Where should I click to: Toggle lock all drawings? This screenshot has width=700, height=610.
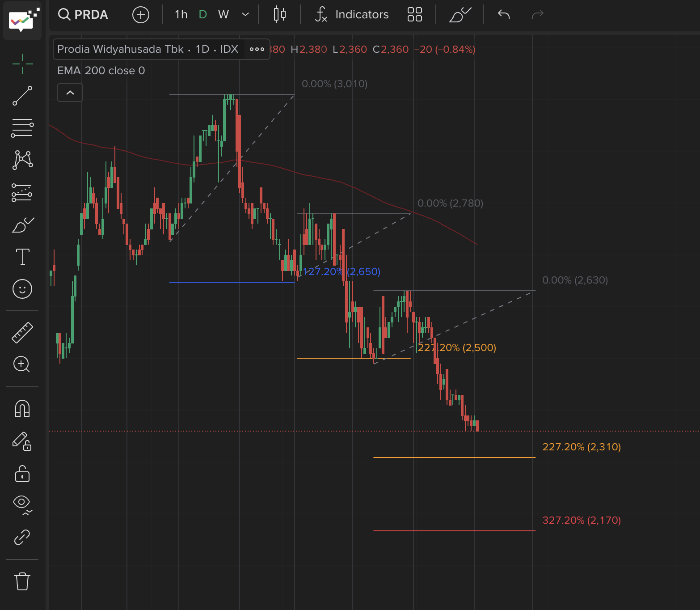[x=22, y=474]
